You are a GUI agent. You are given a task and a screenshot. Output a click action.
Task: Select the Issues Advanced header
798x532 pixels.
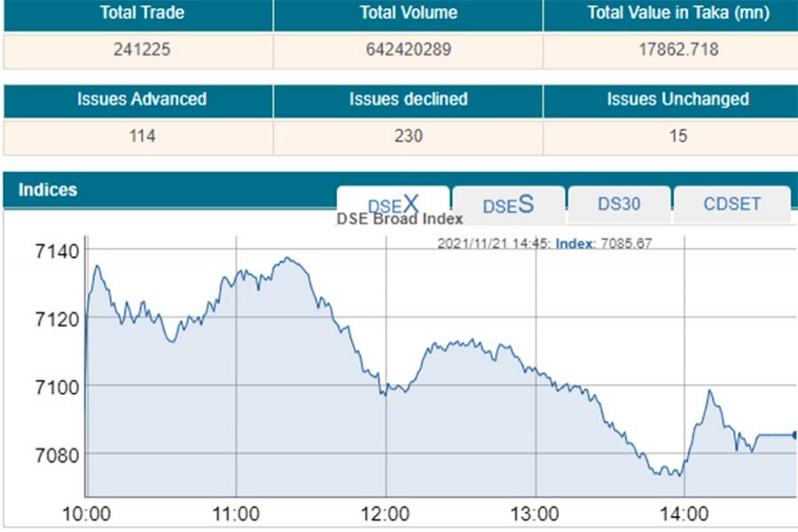pos(136,99)
